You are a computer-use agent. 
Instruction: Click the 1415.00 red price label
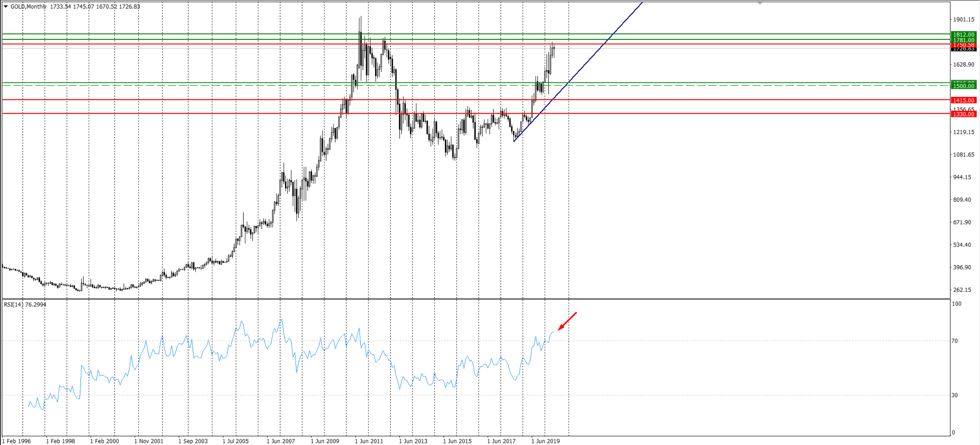[963, 100]
